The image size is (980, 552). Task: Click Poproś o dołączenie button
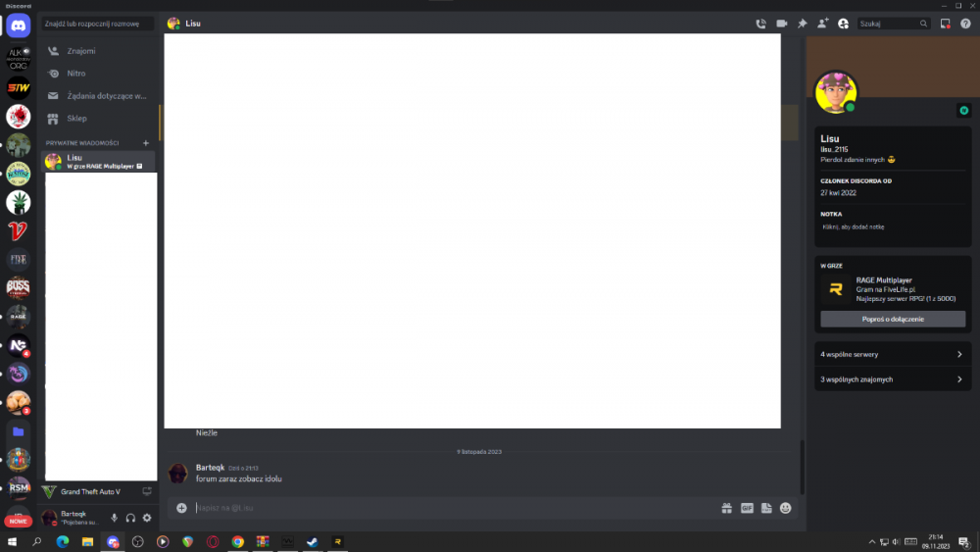coord(893,319)
